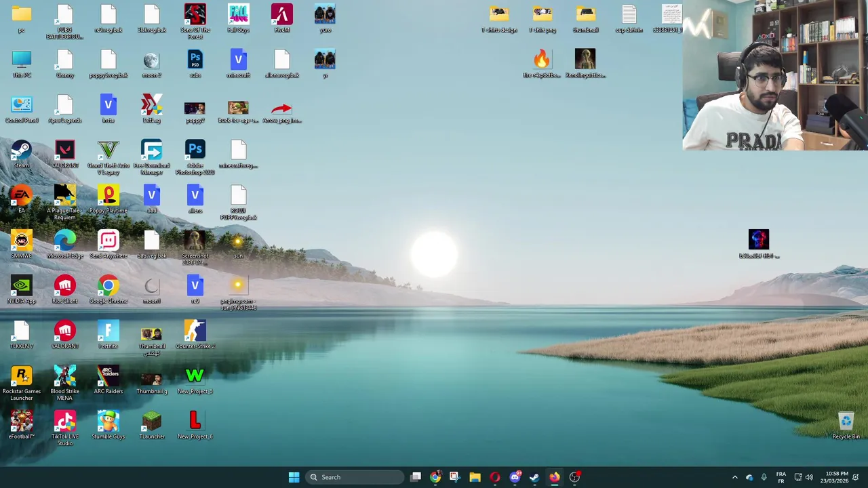Switch to Firefox in taskbar
The image size is (868, 488).
[x=554, y=477]
